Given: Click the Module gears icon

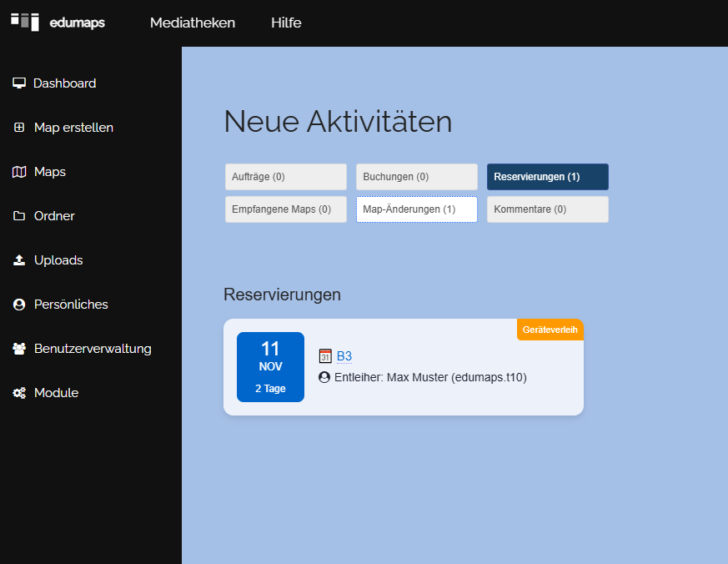Looking at the screenshot, I should (x=19, y=393).
